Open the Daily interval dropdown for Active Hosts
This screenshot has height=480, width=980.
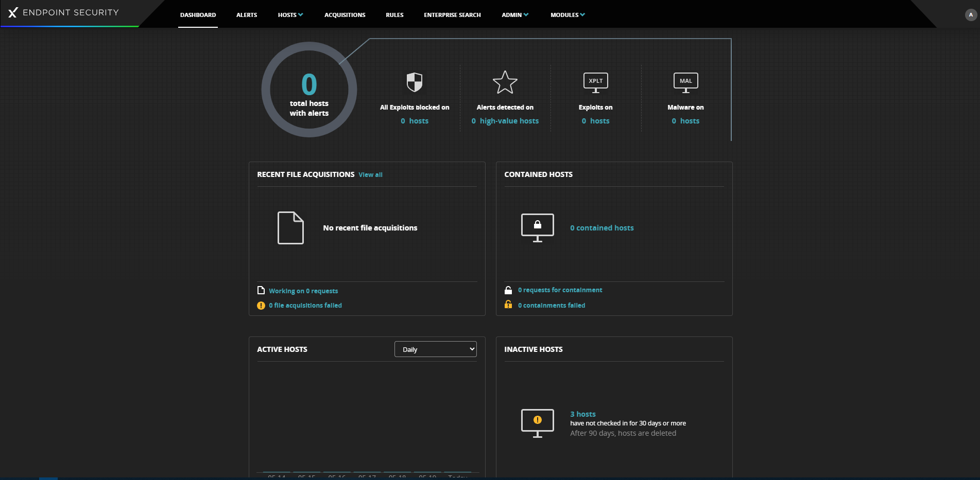[436, 349]
